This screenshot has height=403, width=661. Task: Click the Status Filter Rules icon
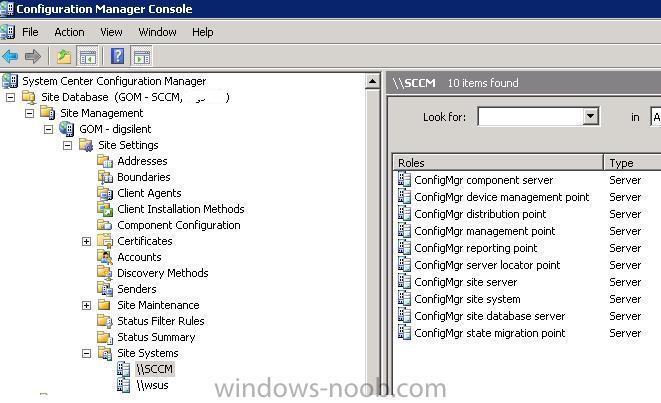pyautogui.click(x=105, y=321)
